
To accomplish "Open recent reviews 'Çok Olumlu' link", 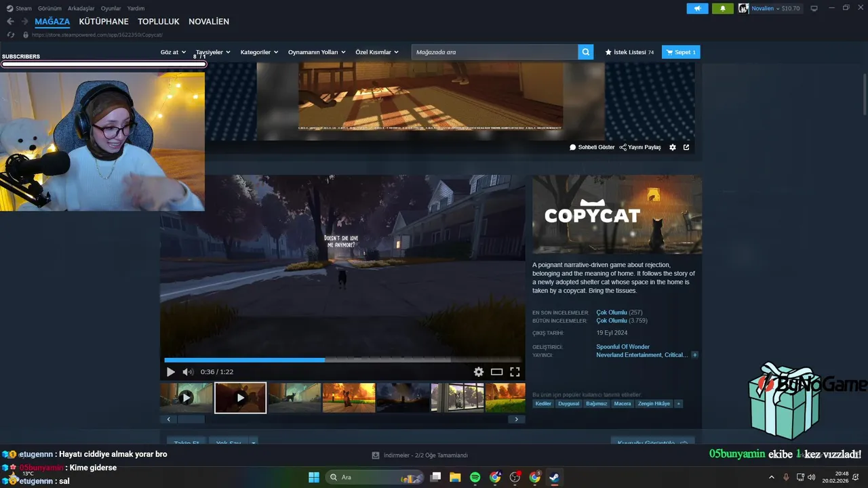I will pos(612,312).
